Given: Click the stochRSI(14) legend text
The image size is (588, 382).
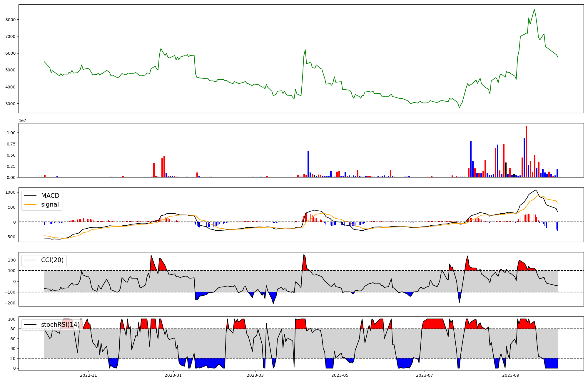Looking at the screenshot, I should coord(60,325).
